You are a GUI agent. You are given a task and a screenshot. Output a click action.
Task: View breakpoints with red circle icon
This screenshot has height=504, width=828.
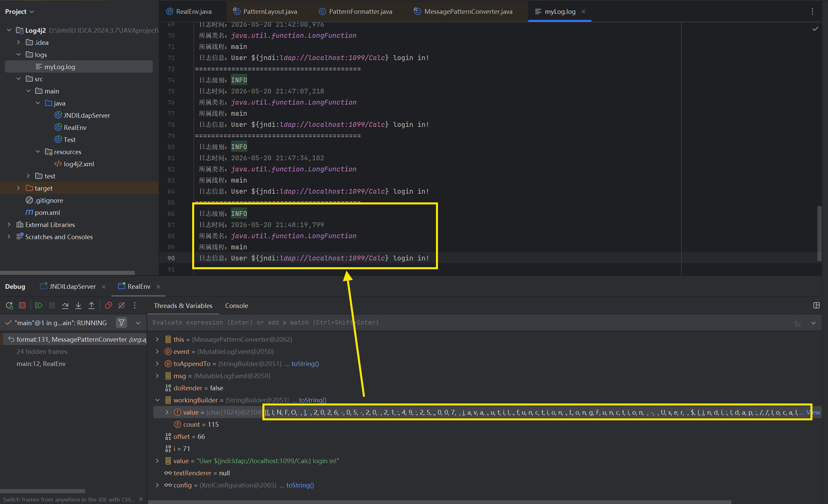point(108,306)
